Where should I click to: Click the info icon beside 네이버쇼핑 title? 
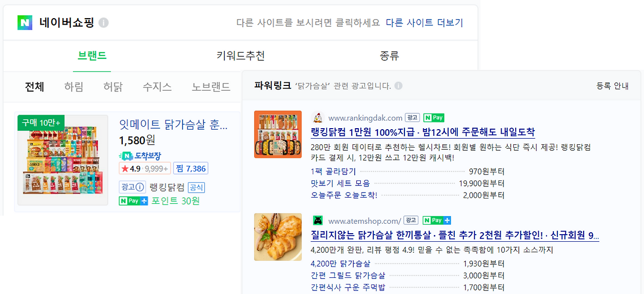104,23
